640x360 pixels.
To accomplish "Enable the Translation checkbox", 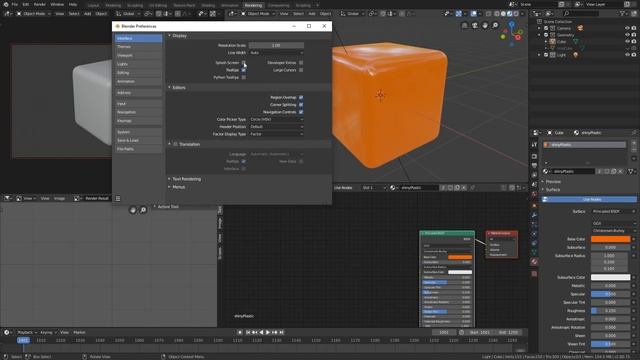I will [176, 144].
